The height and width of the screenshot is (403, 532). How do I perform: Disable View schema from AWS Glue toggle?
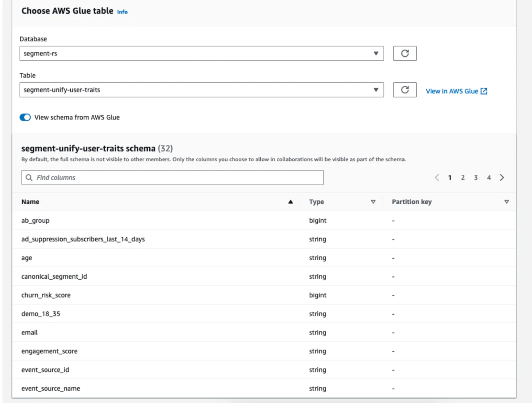pyautogui.click(x=25, y=117)
